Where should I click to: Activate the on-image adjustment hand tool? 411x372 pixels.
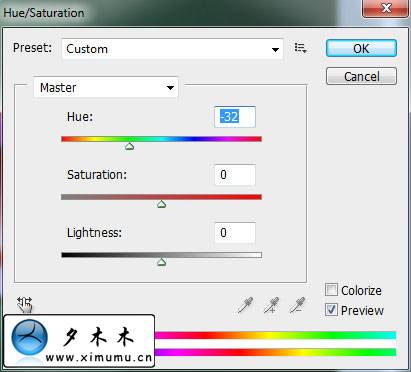point(25,304)
